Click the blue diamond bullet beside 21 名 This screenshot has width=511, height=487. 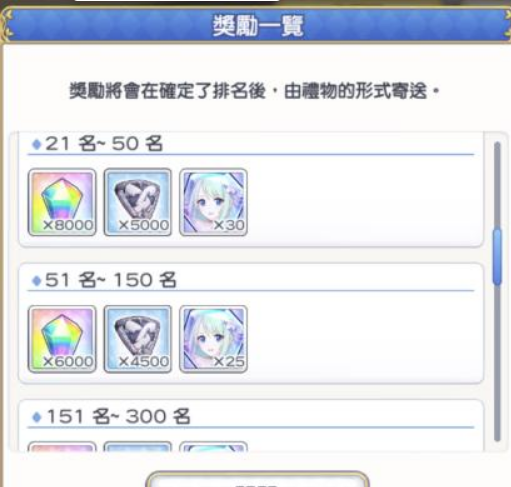pyautogui.click(x=37, y=144)
